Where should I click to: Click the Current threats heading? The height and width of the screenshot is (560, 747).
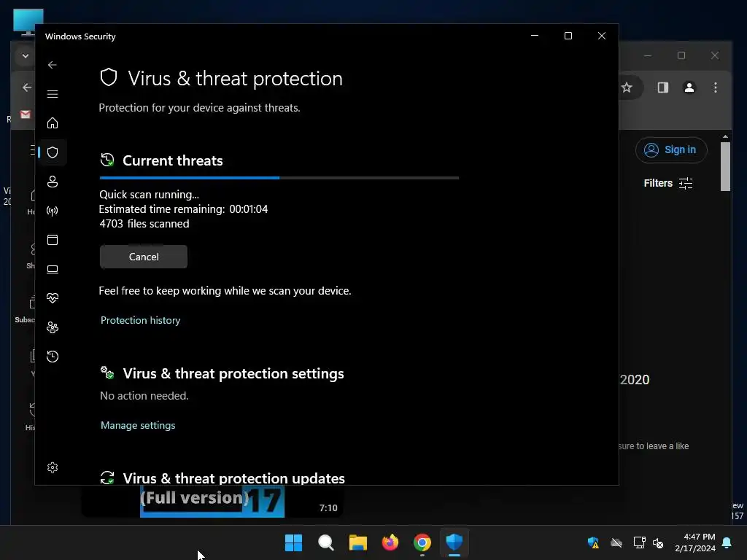tap(172, 160)
